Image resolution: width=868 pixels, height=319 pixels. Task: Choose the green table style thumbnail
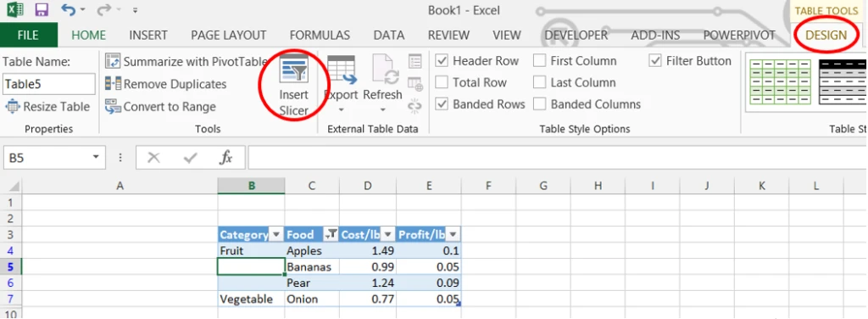coord(780,82)
